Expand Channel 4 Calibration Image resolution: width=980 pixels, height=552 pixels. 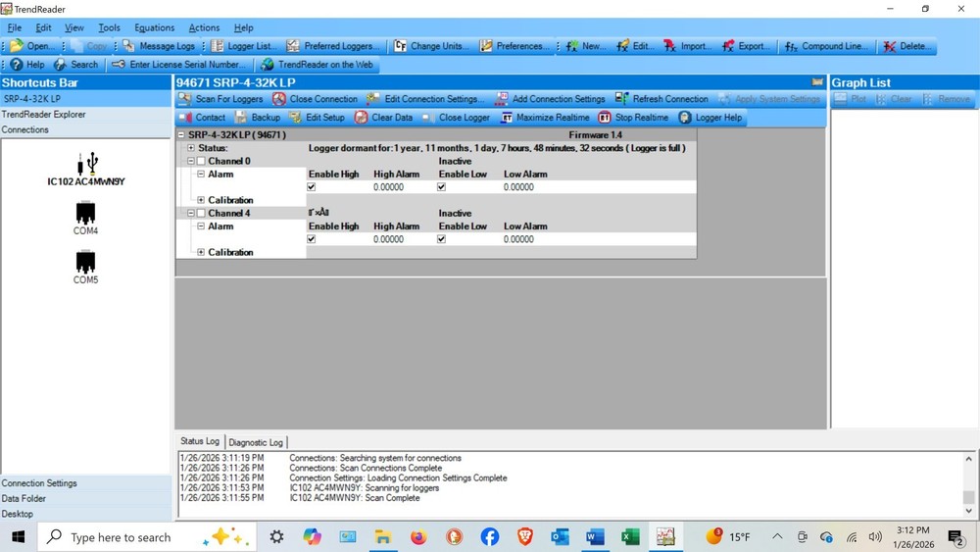pos(201,252)
